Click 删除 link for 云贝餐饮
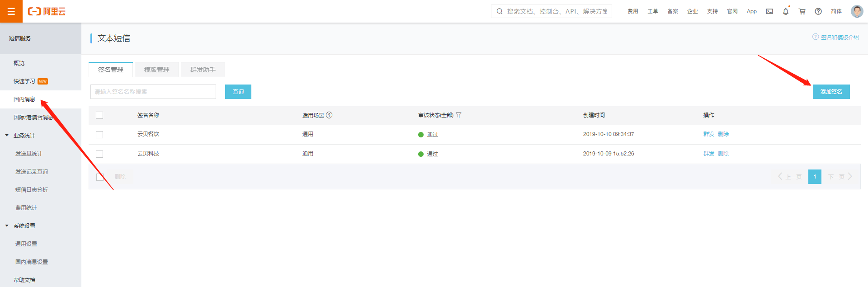The width and height of the screenshot is (868, 287). tap(723, 134)
